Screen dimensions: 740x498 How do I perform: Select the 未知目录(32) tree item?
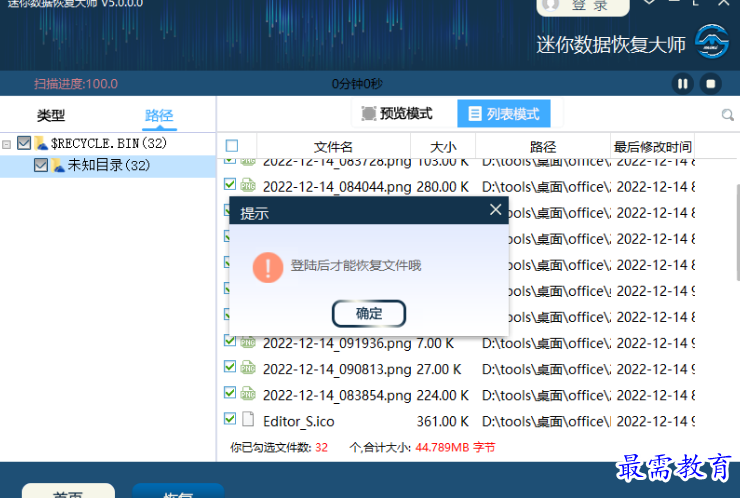pos(109,165)
